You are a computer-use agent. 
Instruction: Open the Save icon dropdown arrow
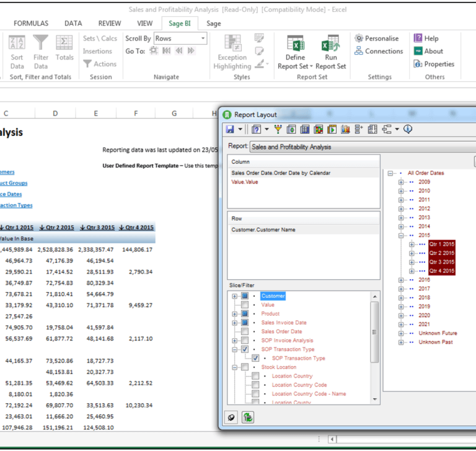coord(240,129)
